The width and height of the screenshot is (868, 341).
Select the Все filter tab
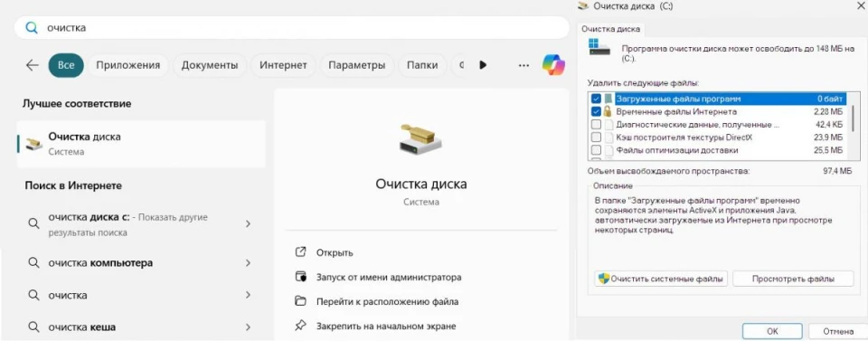click(x=66, y=65)
